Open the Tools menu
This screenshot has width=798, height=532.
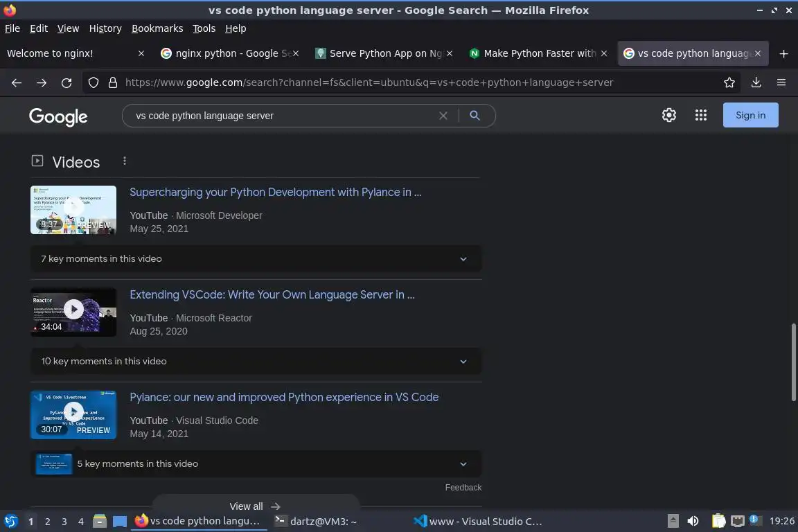pos(204,28)
